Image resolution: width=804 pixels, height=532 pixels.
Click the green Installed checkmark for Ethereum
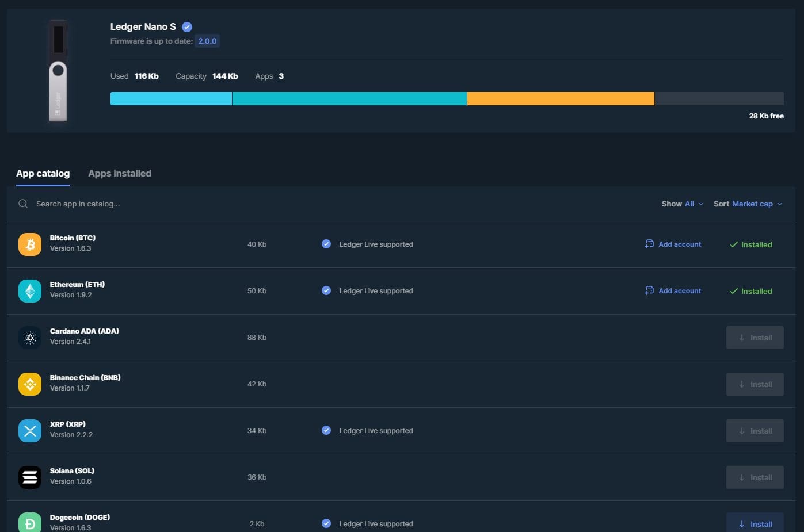tap(734, 291)
